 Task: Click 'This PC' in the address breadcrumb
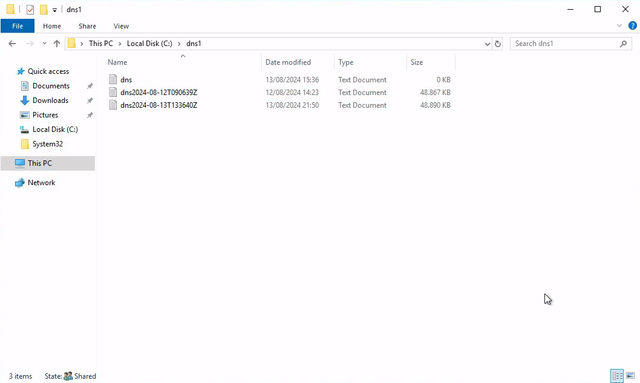101,43
